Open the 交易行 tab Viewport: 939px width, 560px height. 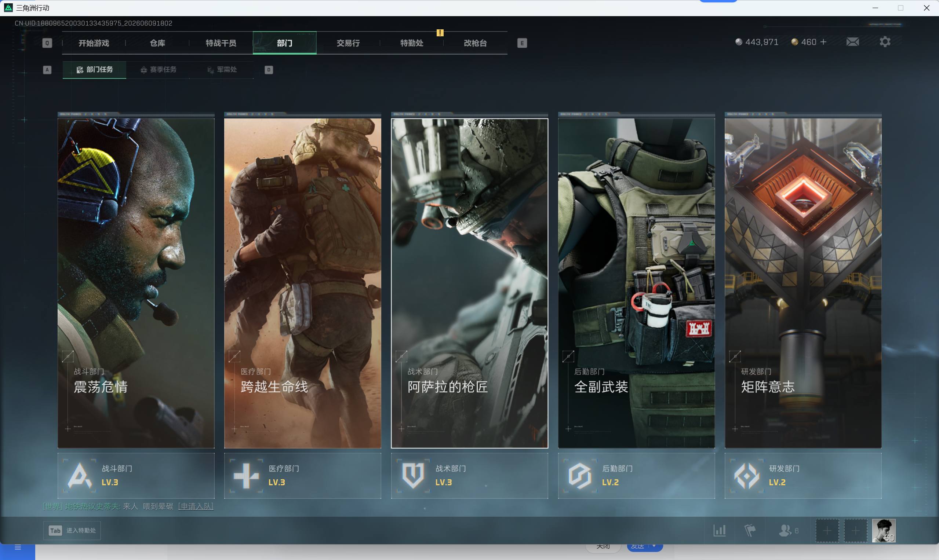[x=348, y=43]
